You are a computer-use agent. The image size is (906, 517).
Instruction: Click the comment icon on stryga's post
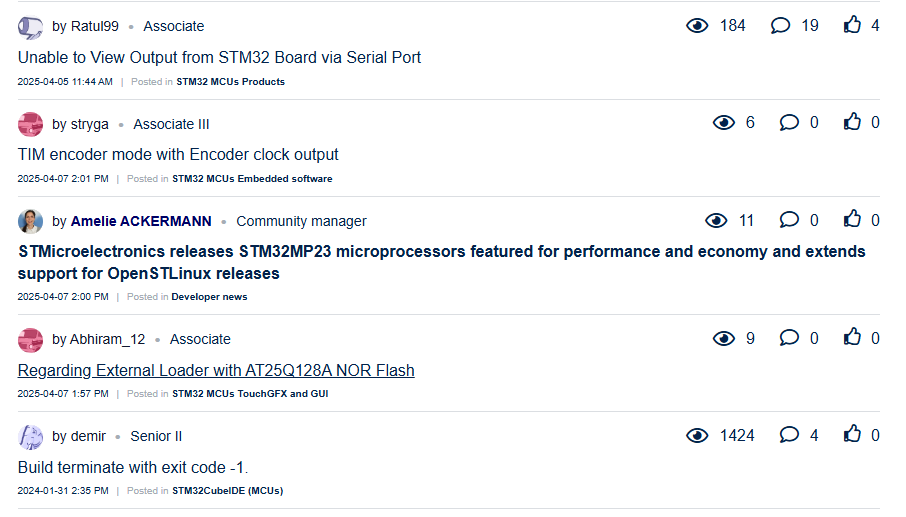tap(789, 123)
